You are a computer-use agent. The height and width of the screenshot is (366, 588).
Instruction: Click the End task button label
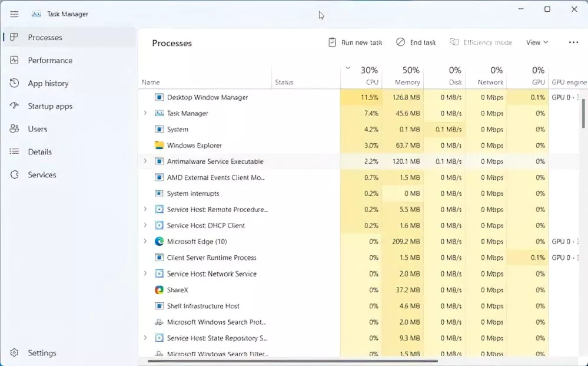(x=423, y=42)
